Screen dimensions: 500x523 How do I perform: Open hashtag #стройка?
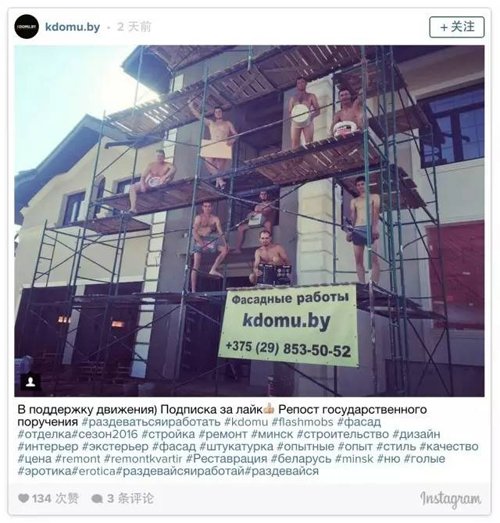(x=168, y=434)
